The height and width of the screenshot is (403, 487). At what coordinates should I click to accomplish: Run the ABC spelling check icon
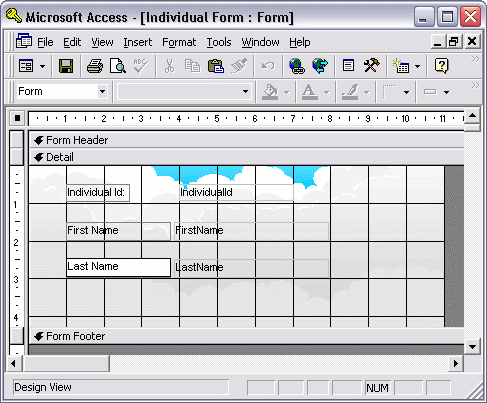point(140,66)
